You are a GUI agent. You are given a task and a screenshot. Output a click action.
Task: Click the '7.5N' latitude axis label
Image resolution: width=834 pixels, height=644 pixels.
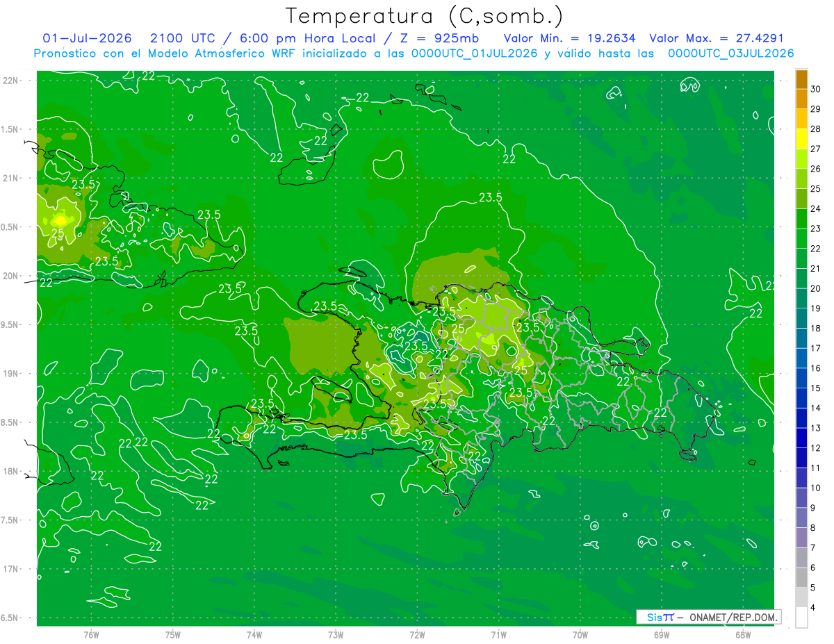10,520
